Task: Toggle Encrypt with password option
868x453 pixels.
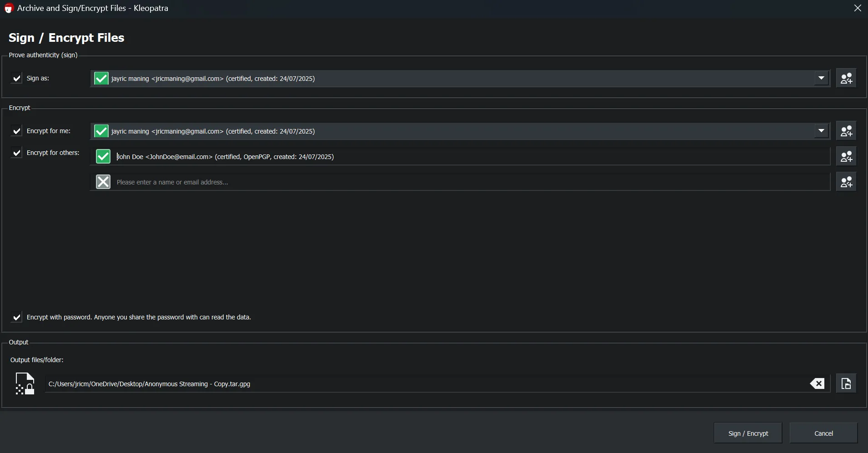Action: (17, 317)
